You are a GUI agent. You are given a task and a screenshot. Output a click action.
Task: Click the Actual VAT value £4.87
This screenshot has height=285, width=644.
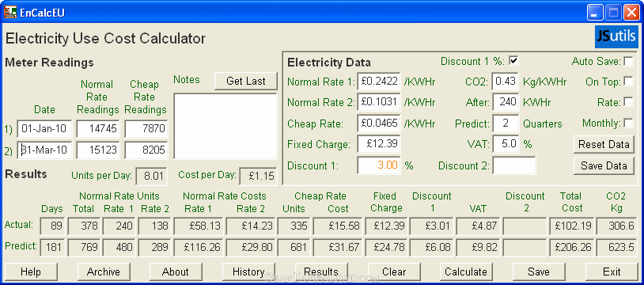pyautogui.click(x=479, y=226)
